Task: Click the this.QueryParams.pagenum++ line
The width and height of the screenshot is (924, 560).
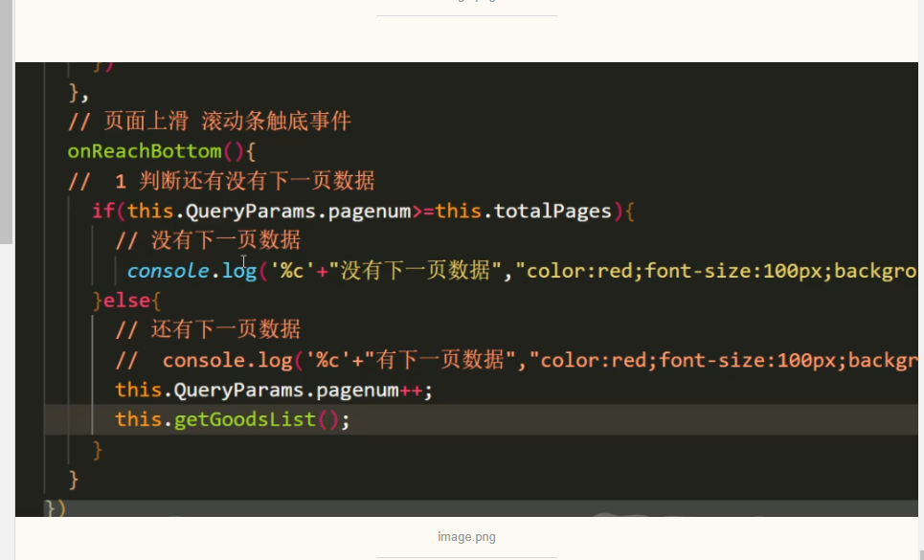Action: pyautogui.click(x=274, y=390)
